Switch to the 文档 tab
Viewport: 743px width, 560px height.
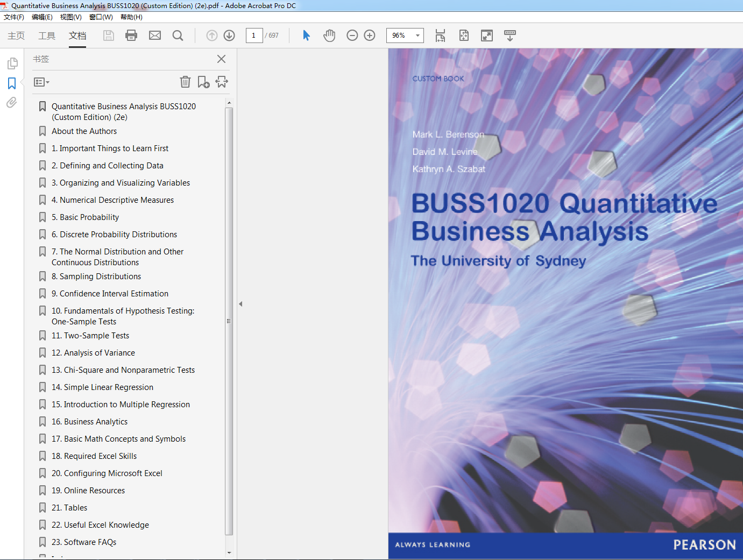click(77, 36)
